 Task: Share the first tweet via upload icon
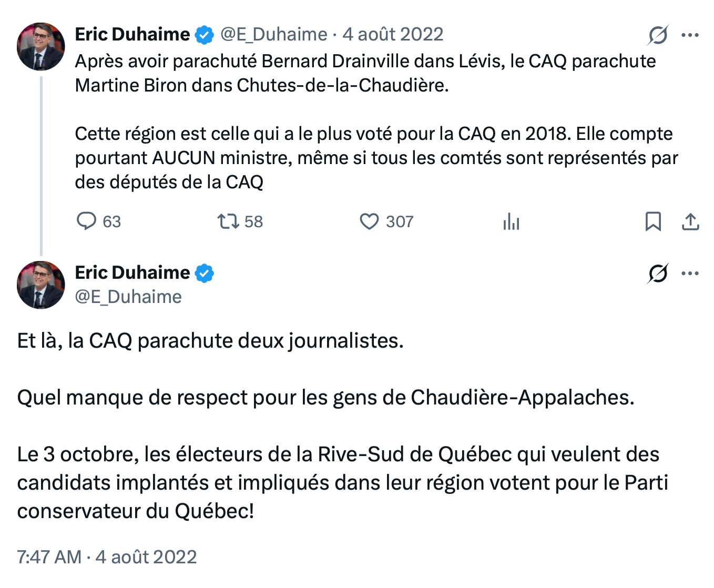(690, 221)
